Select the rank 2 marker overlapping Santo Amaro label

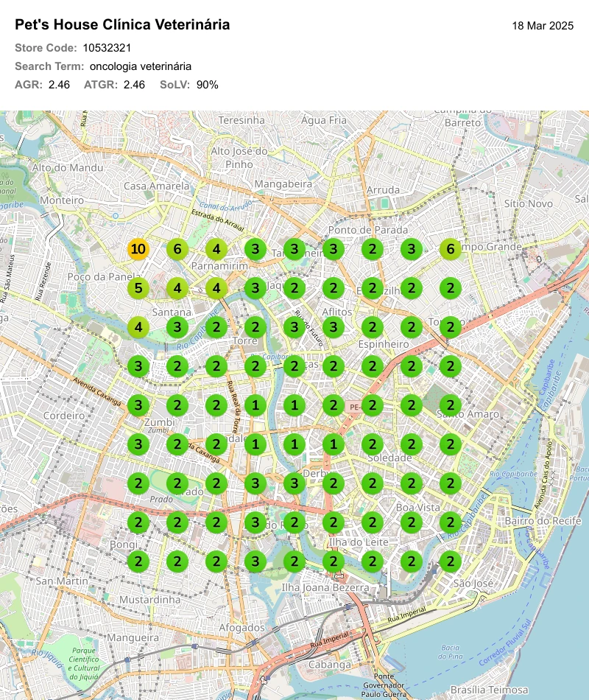tap(451, 405)
